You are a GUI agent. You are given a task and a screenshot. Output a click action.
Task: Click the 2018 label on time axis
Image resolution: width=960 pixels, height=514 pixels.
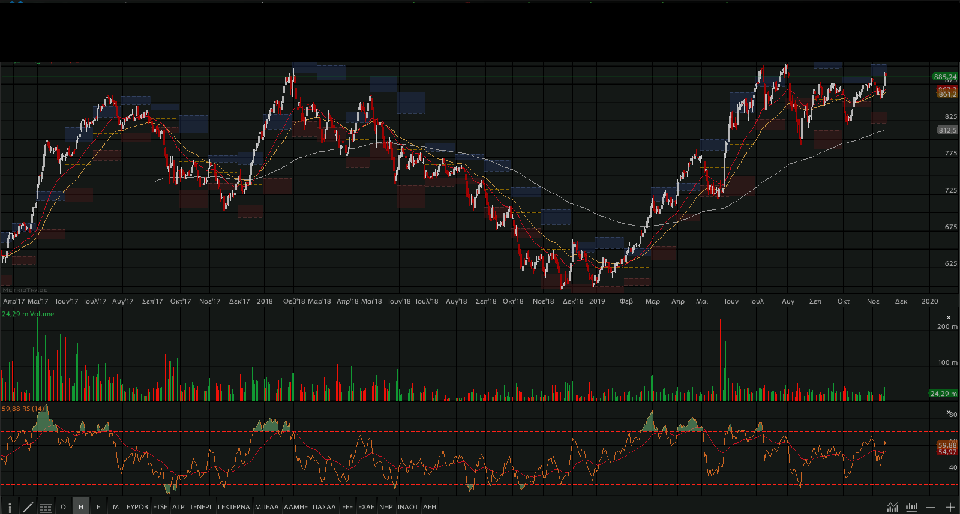coord(265,300)
